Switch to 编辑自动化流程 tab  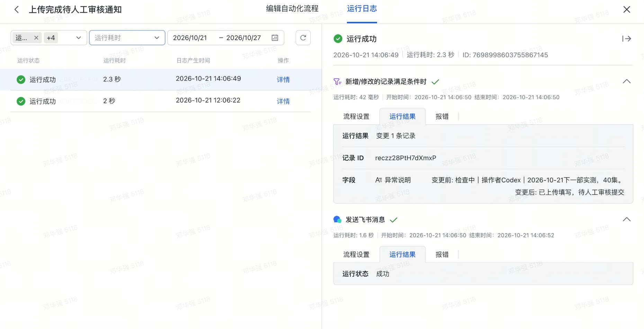[x=292, y=9]
